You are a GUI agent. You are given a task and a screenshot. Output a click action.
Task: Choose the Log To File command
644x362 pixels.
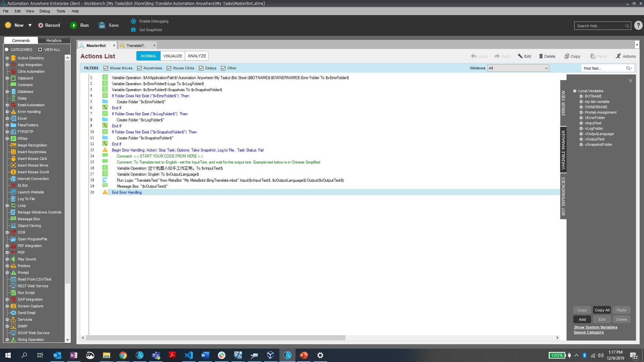(x=26, y=199)
